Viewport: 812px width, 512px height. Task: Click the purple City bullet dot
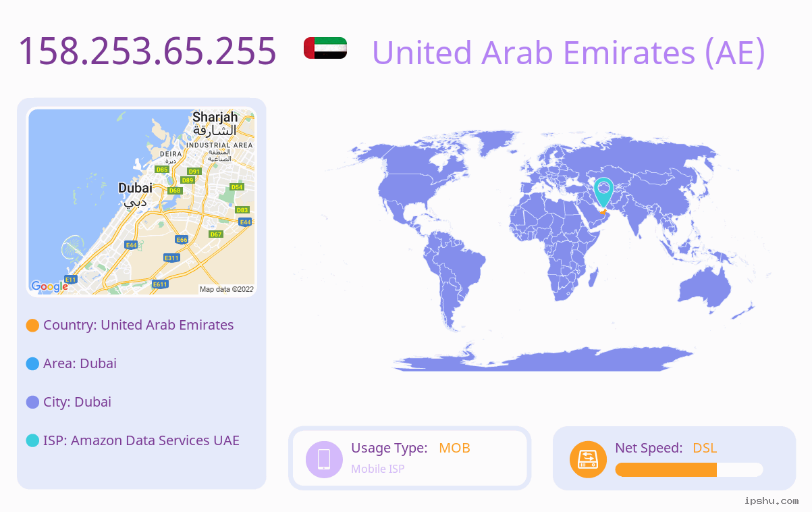32,403
